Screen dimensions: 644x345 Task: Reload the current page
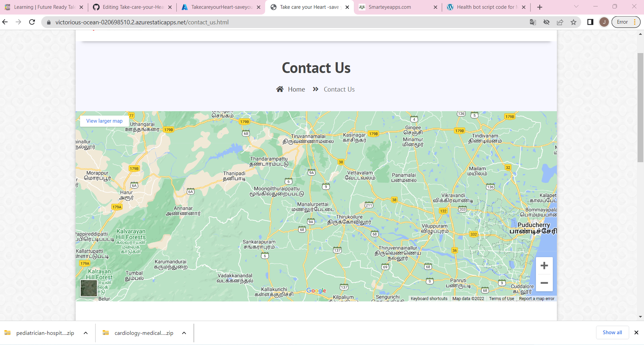tap(32, 22)
